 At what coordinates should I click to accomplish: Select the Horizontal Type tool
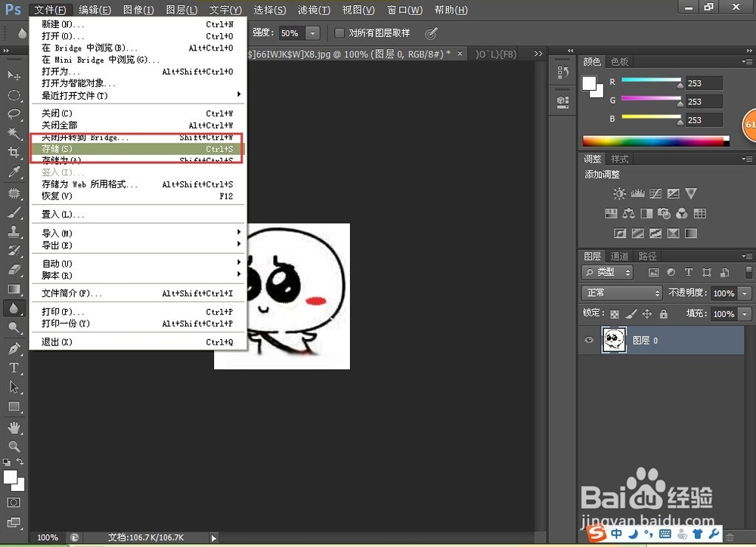[x=15, y=367]
